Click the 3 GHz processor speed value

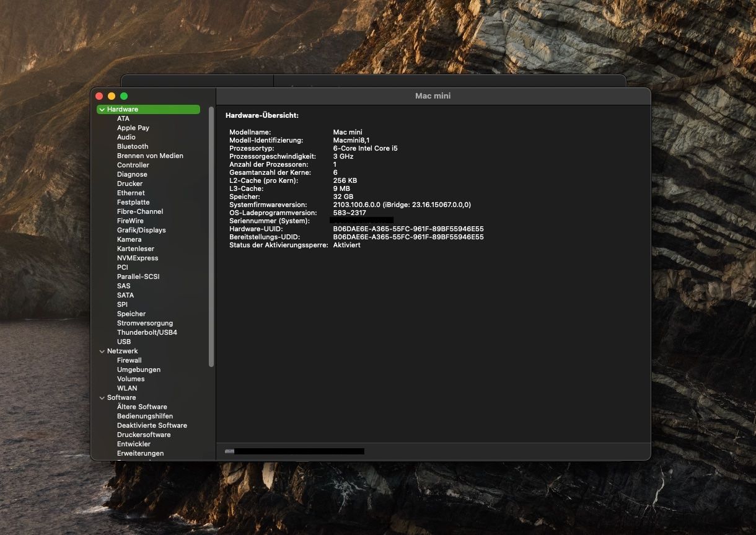[343, 156]
